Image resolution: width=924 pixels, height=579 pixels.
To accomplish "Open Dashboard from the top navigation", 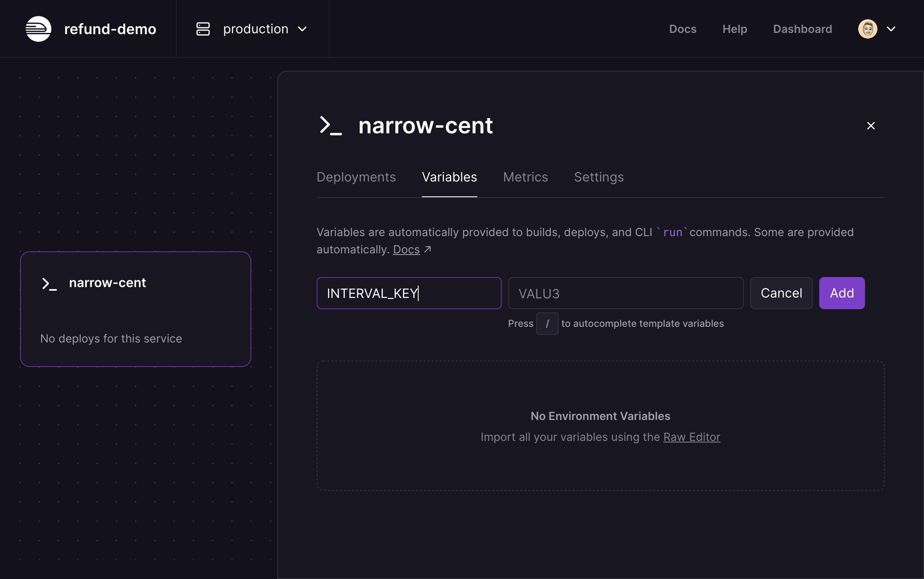I will (x=802, y=29).
